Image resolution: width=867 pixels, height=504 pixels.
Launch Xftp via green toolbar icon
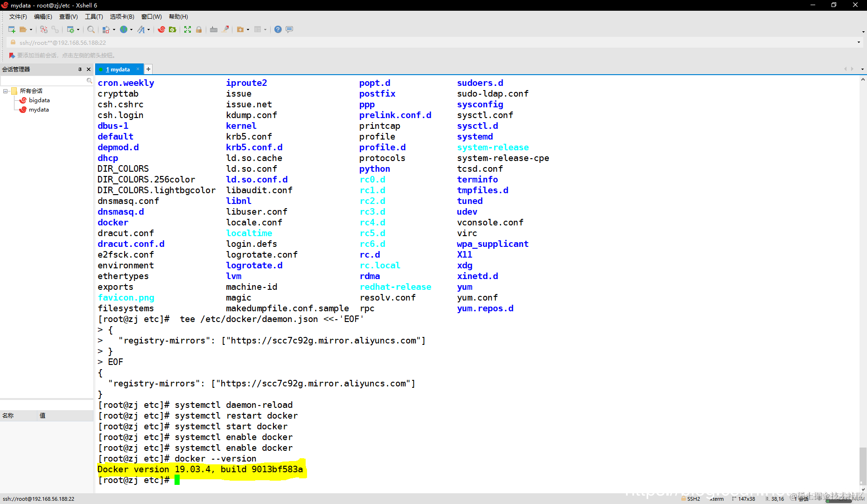pyautogui.click(x=173, y=29)
